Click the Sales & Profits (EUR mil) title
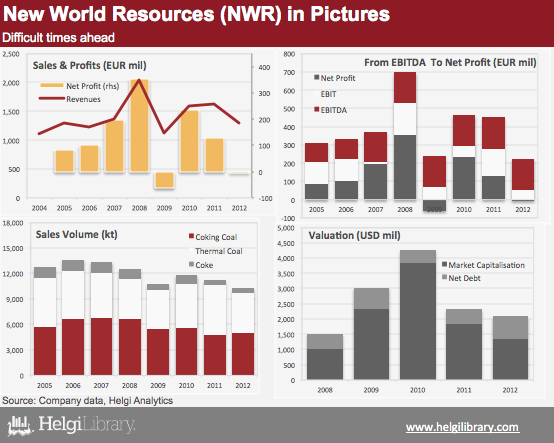 coord(89,66)
